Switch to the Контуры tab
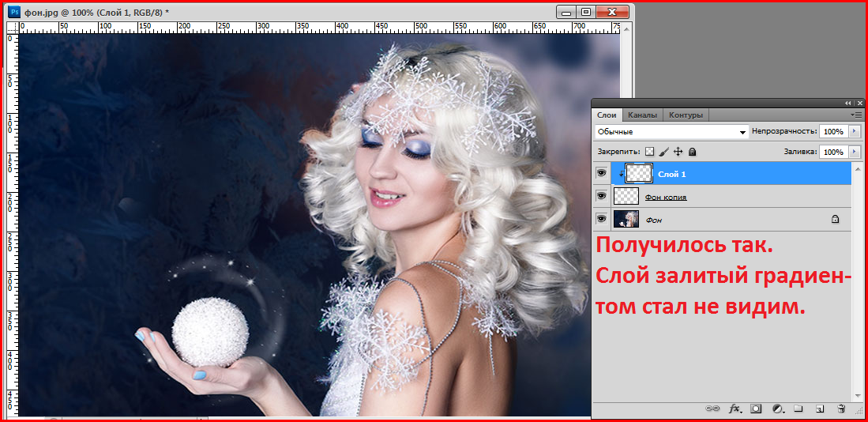The height and width of the screenshot is (422, 868). 686,115
